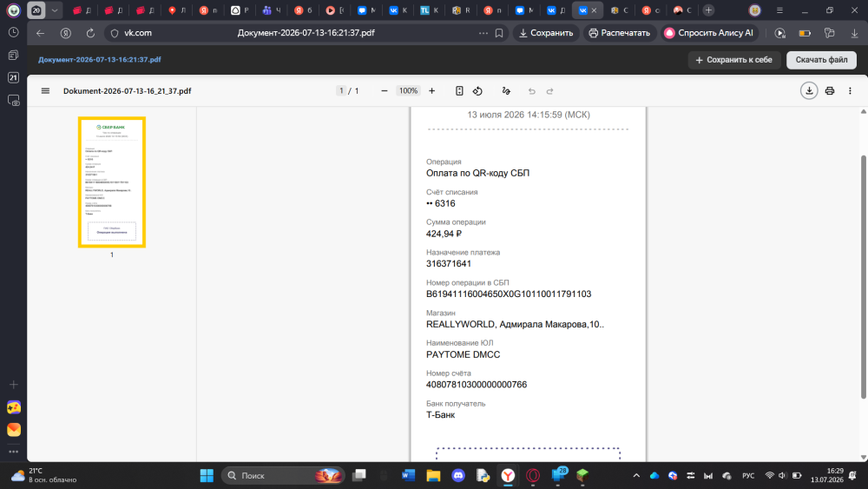Screen dimensions: 868x489
Task: Open the browser hamburger menu near window controls
Action: (x=779, y=10)
